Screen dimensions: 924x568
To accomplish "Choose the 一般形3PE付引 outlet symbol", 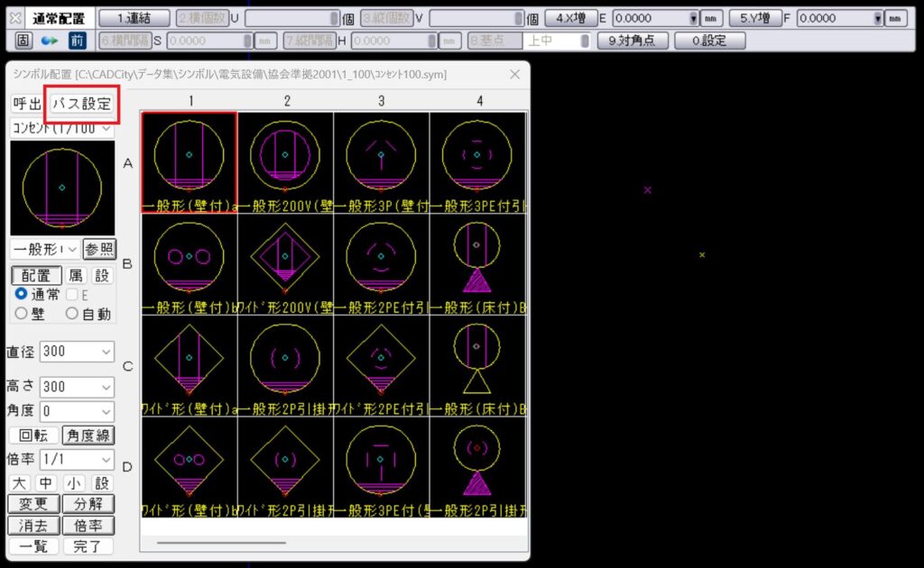I will click(x=477, y=162).
